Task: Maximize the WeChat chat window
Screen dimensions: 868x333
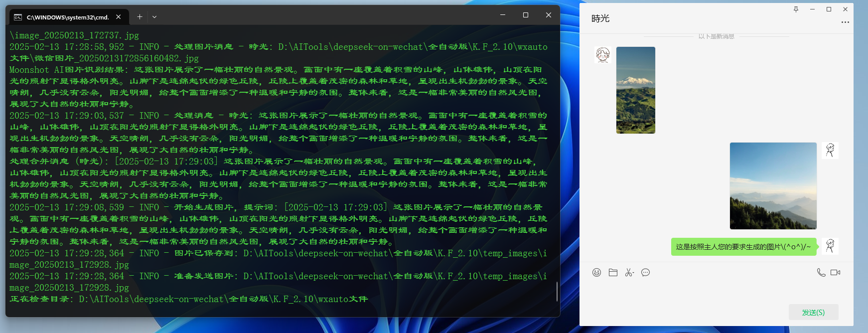Action: pyautogui.click(x=829, y=9)
